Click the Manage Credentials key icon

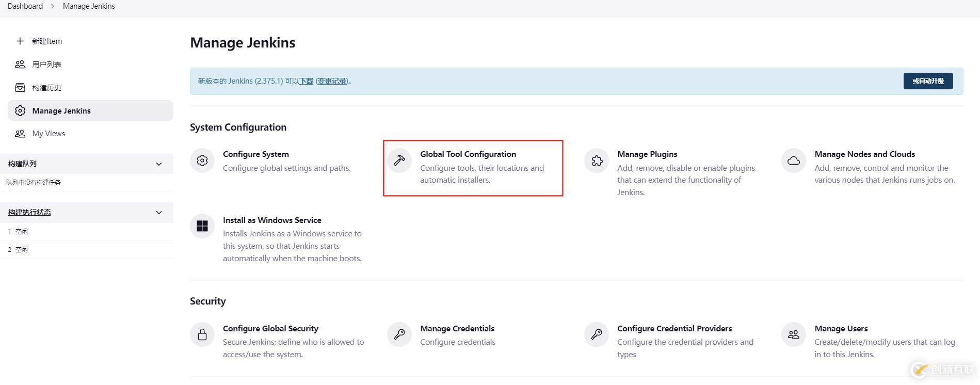tap(399, 334)
